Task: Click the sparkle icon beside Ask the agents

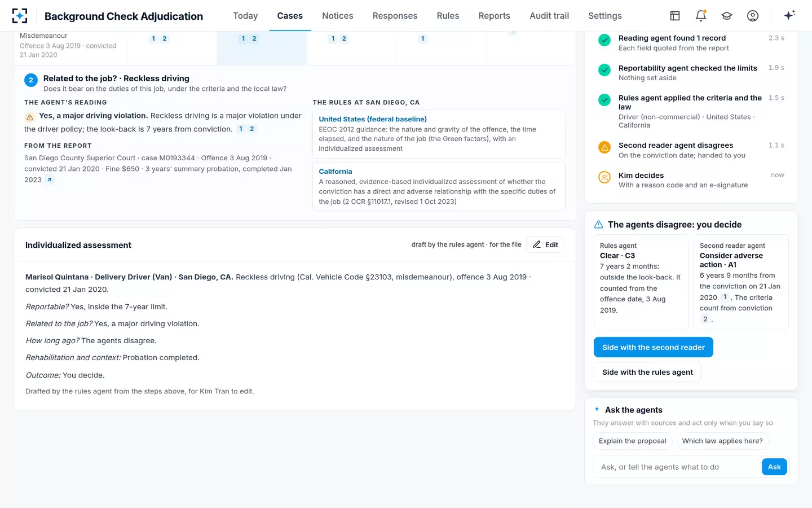Action: pos(597,409)
